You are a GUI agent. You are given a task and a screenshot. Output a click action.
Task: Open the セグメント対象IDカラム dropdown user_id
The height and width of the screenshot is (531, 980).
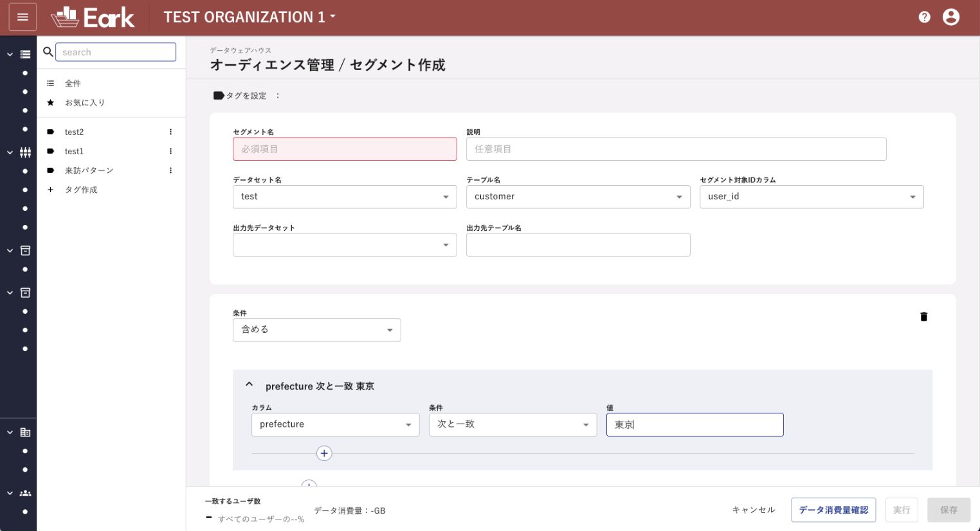[x=812, y=197]
